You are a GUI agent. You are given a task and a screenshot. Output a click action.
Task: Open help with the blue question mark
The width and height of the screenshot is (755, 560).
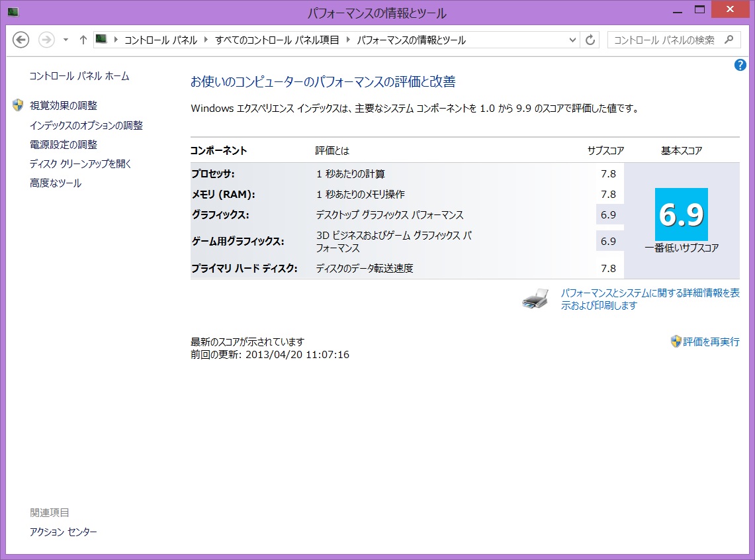tap(740, 65)
